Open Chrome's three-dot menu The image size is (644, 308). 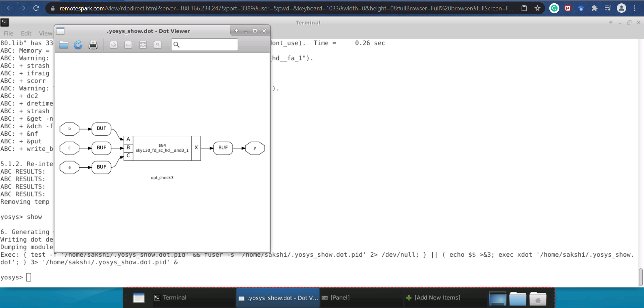click(635, 8)
